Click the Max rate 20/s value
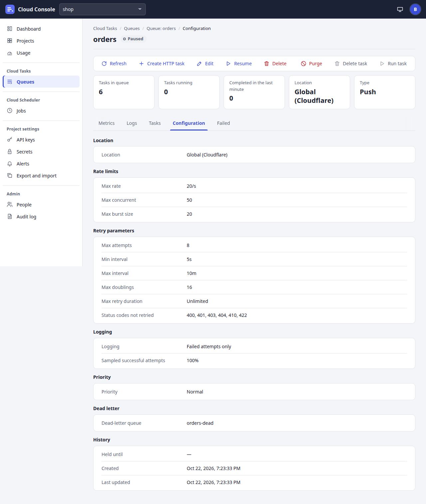Image resolution: width=426 pixels, height=504 pixels. [191, 186]
